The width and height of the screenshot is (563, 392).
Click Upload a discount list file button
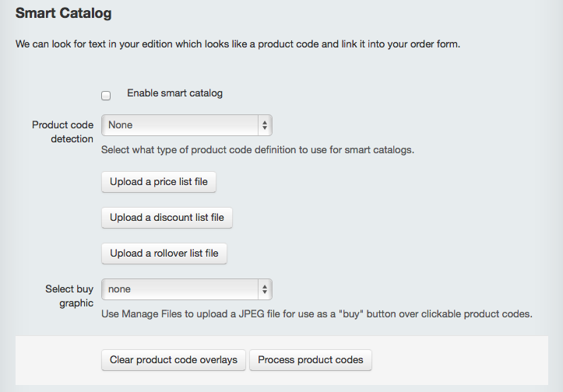(167, 218)
